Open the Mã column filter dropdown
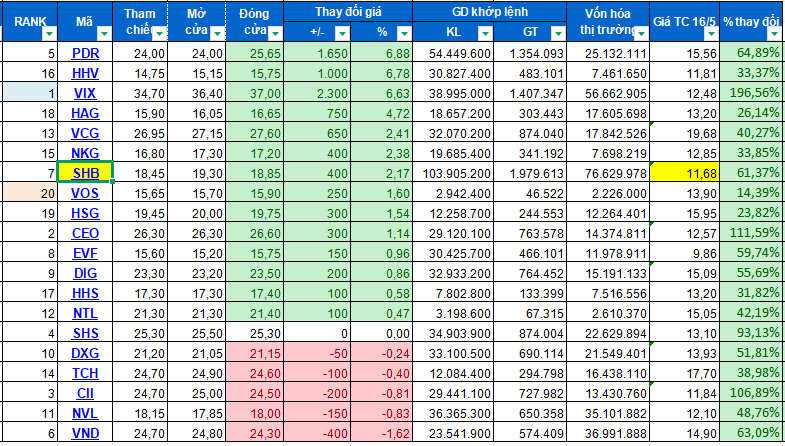Viewport: 785px width, 446px height. click(105, 34)
